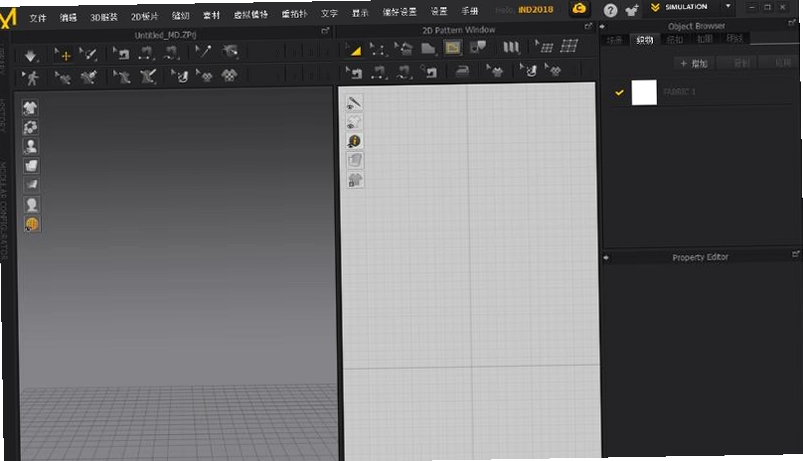
Task: Toggle the avatar display icon in 3D view
Action: tap(31, 146)
